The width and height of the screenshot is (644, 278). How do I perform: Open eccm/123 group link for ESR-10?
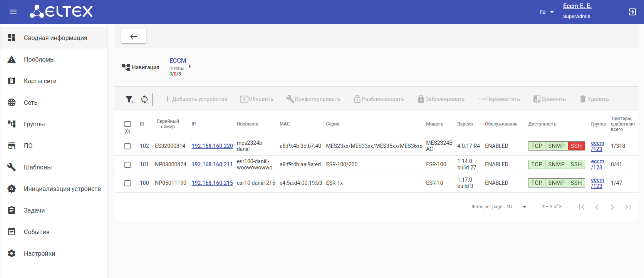point(597,183)
